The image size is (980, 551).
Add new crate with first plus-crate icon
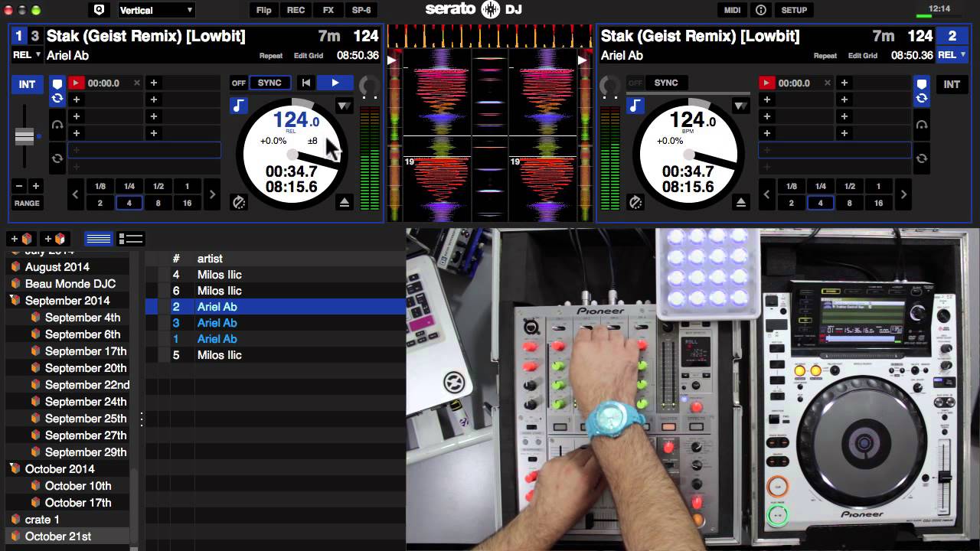21,239
